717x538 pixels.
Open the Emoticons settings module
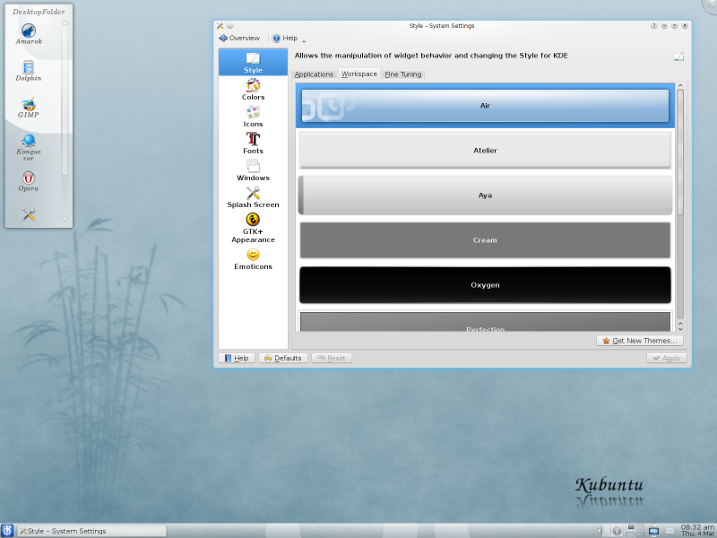coord(253,259)
